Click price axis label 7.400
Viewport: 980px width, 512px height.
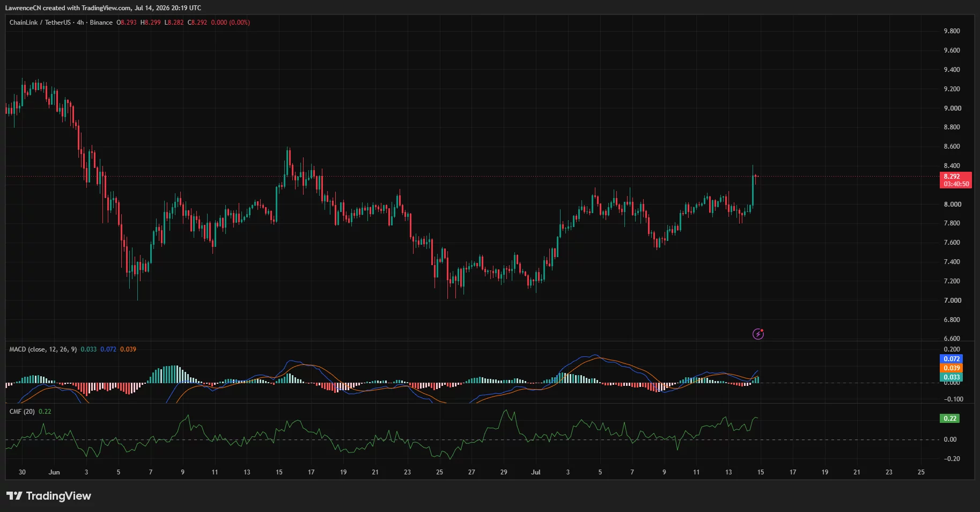pos(952,262)
